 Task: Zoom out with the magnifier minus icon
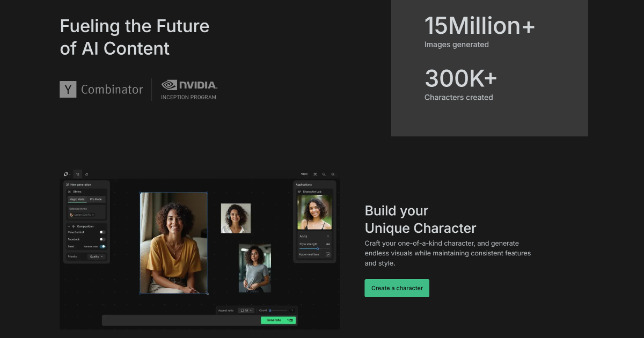coord(324,174)
